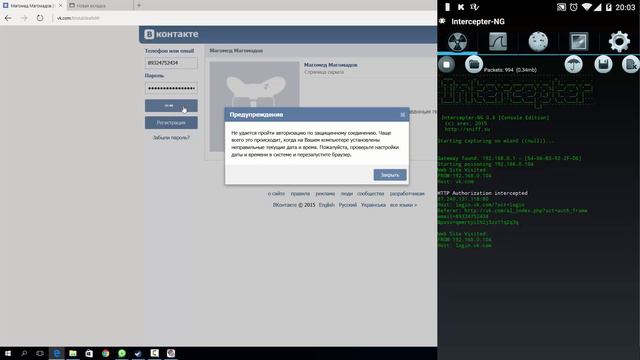
Task: Tap the battery icon in Android status bar
Action: [x=609, y=7]
